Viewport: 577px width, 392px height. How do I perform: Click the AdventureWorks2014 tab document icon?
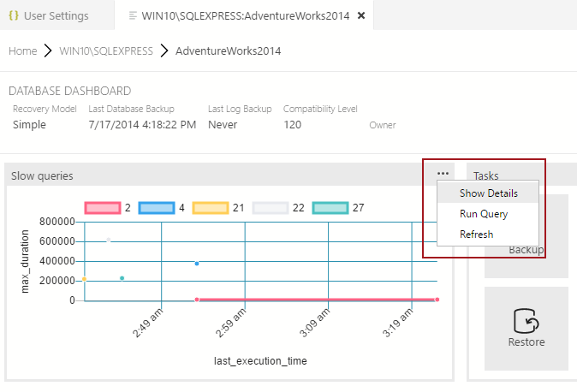click(x=133, y=15)
